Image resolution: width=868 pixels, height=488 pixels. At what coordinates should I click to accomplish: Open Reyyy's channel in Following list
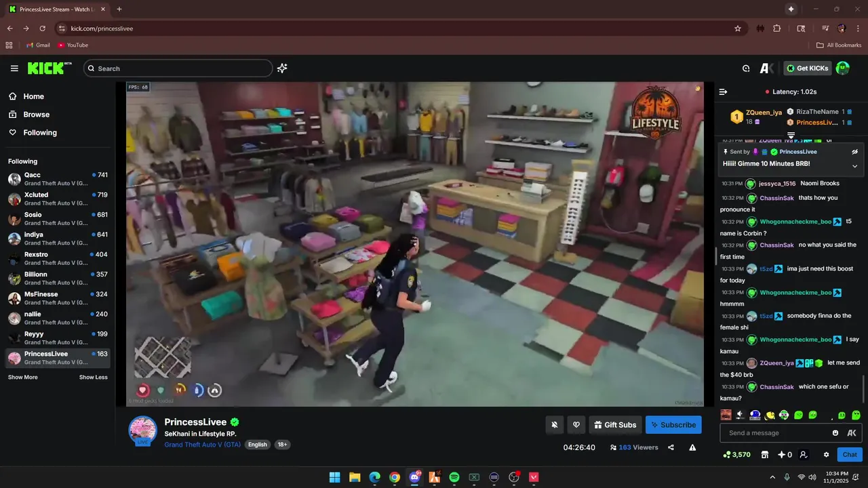pos(58,338)
